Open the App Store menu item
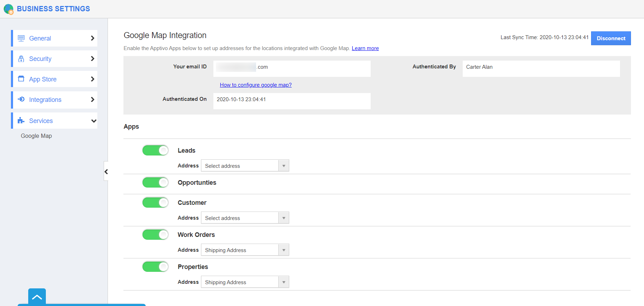Screen dimensions: 644x306 pos(54,79)
